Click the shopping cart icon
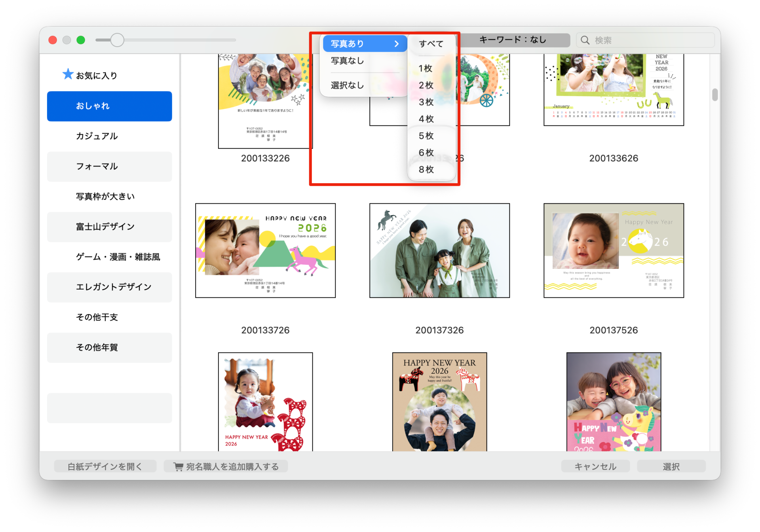Image resolution: width=760 pixels, height=532 pixels. coord(179,467)
